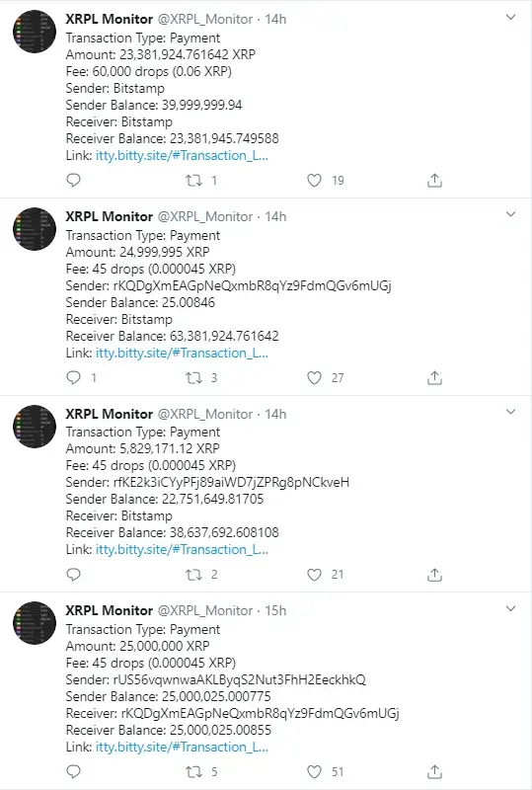This screenshot has height=790, width=532.
Task: Open the itty.bitty.site link in first tweet
Action: pyautogui.click(x=182, y=155)
